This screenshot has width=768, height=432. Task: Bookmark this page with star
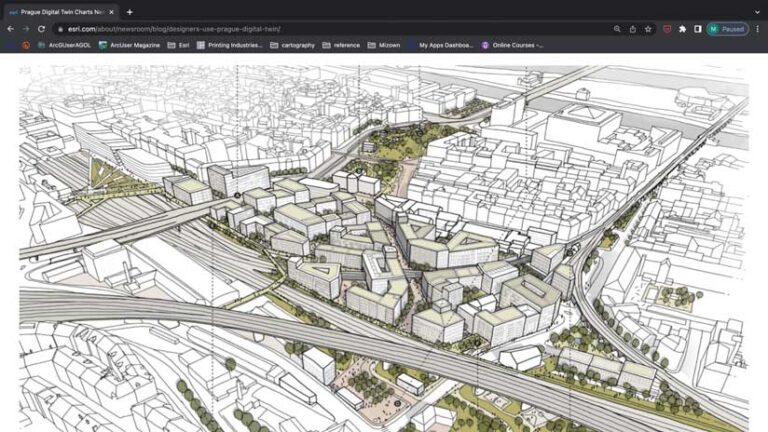pos(648,29)
